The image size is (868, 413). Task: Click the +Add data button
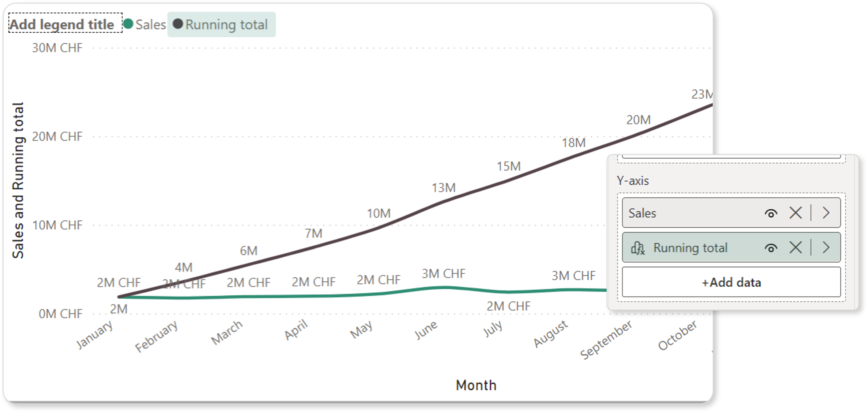(732, 282)
